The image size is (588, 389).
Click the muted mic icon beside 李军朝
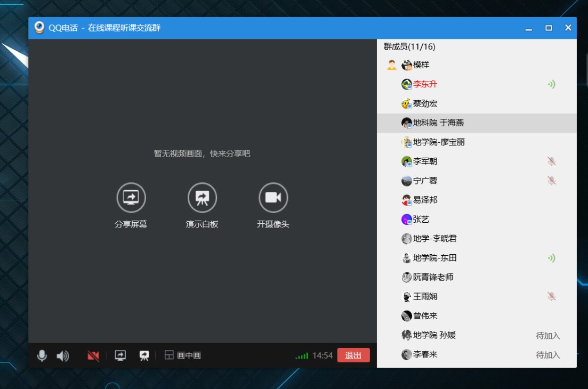coord(551,161)
